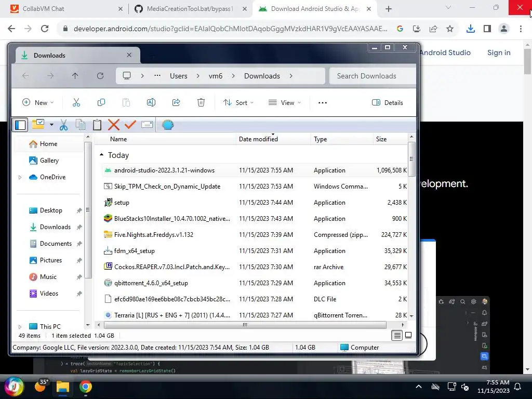Image resolution: width=532 pixels, height=399 pixels.
Task: Go up one folder level arrow
Action: [75, 76]
